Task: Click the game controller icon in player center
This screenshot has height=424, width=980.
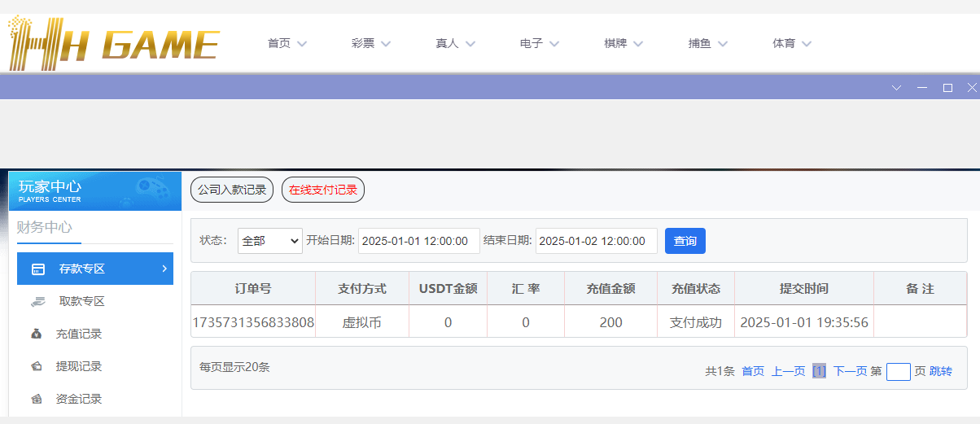Action: coord(151,190)
